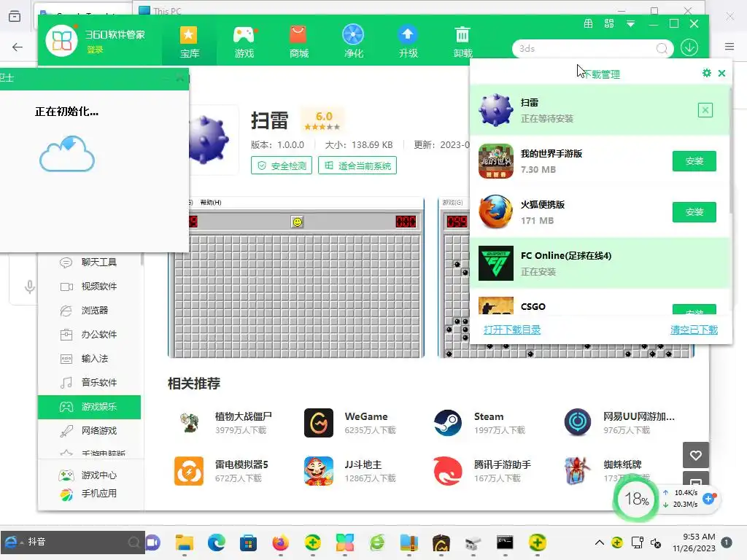This screenshot has height=560, width=747.
Task: Open 网易UU网游加速器 recommendation
Action: (x=619, y=422)
